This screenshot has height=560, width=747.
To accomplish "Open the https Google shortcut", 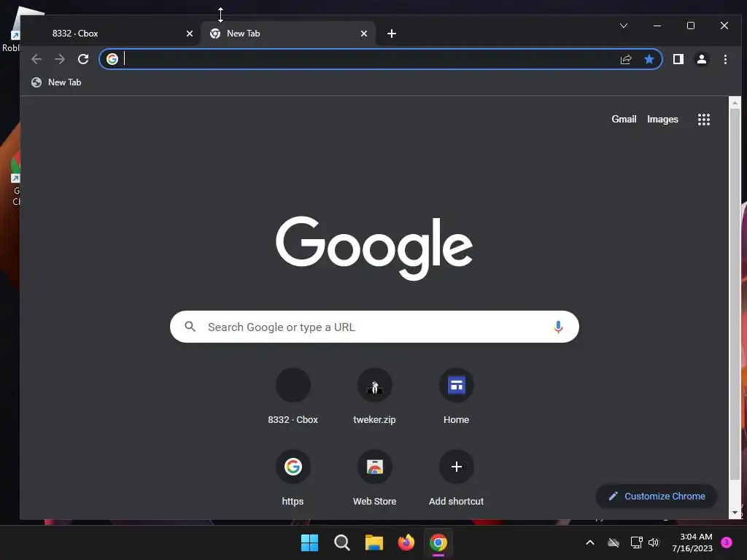I will click(x=293, y=478).
